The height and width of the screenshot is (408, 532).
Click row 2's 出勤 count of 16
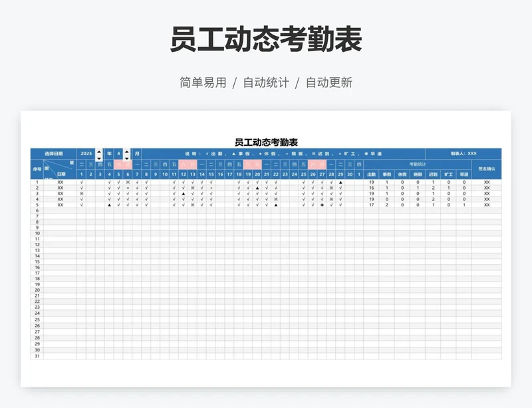coord(372,188)
